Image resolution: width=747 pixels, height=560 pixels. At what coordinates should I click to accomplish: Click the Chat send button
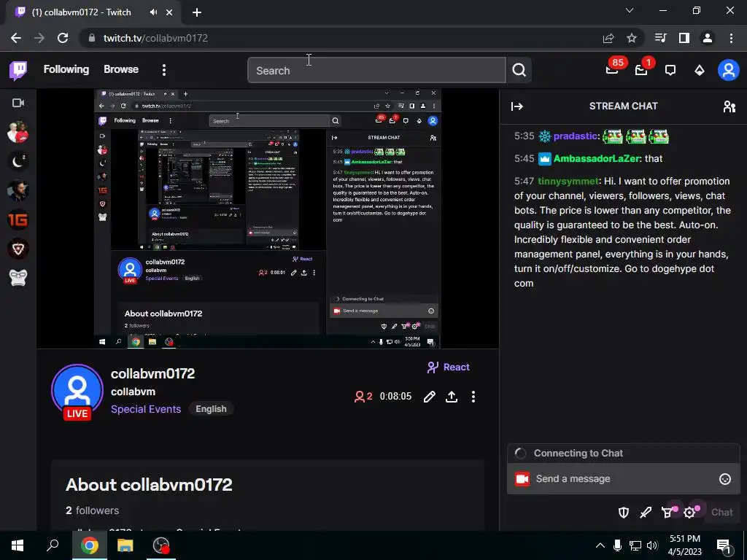[x=721, y=513]
